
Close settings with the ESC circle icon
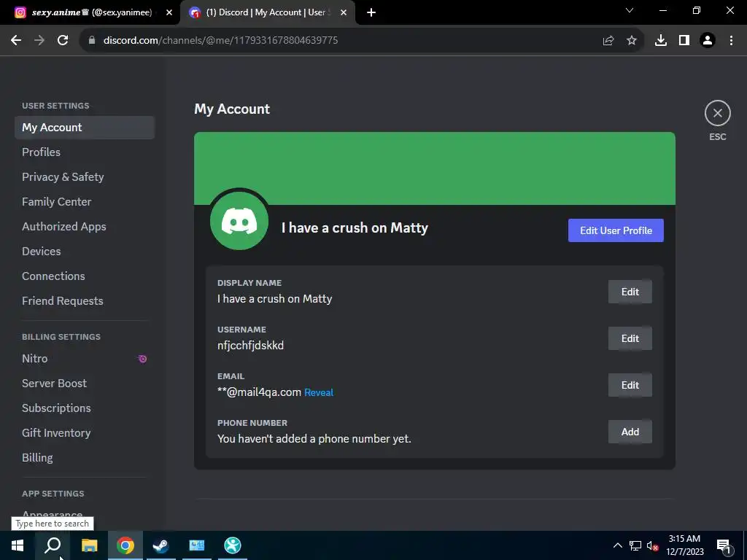click(717, 113)
